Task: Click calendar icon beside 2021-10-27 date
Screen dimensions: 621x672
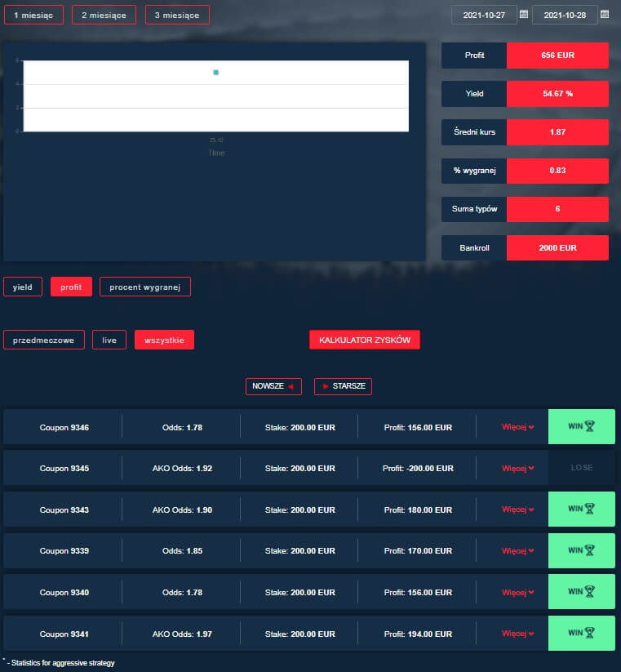Action: point(524,15)
